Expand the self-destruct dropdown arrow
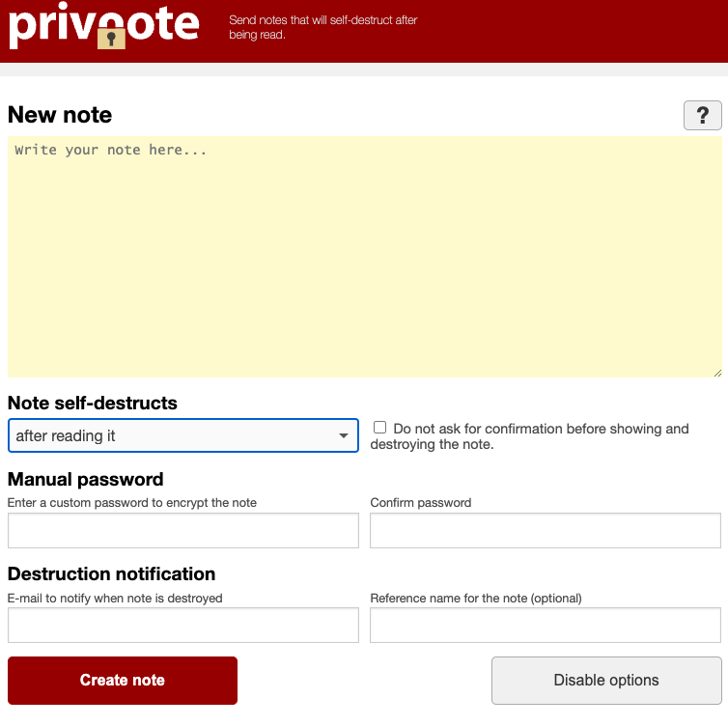 pos(344,436)
